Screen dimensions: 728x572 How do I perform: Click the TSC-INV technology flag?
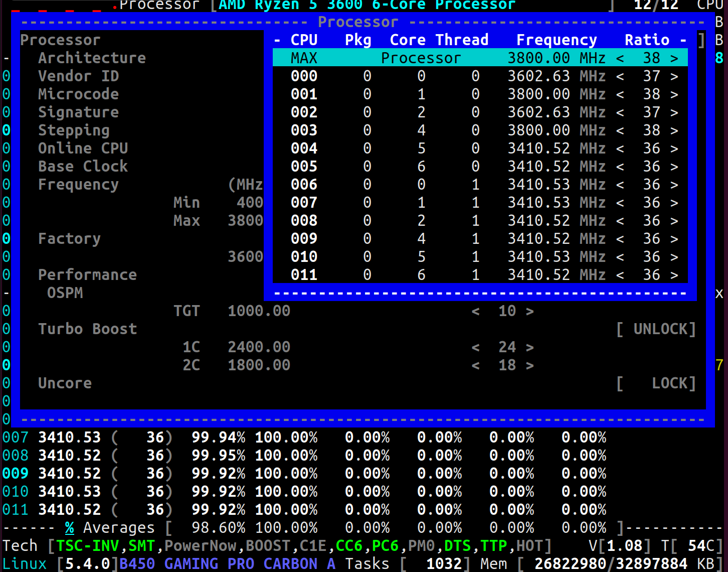[87, 546]
